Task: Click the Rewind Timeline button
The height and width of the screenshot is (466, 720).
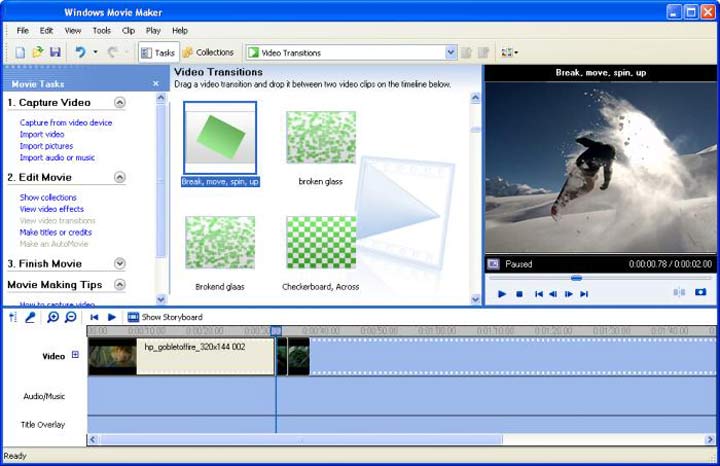Action: tap(94, 317)
